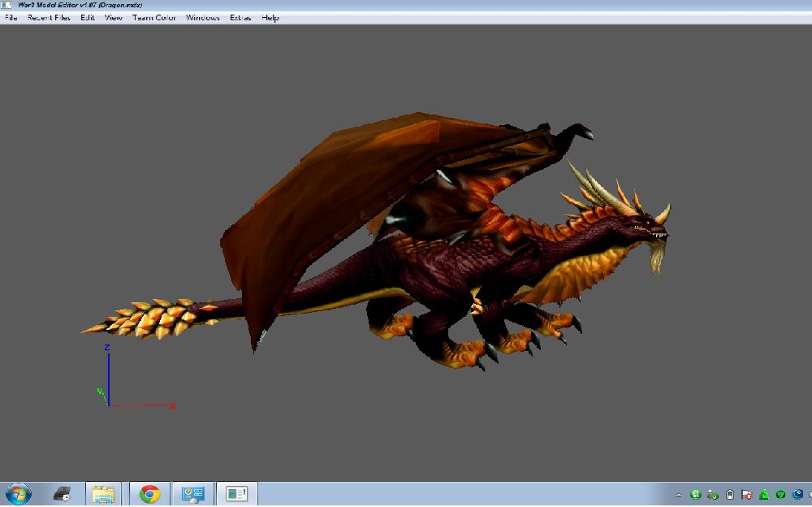The image size is (812, 507).
Task: Click the blue circular tray icon
Action: pos(797,495)
